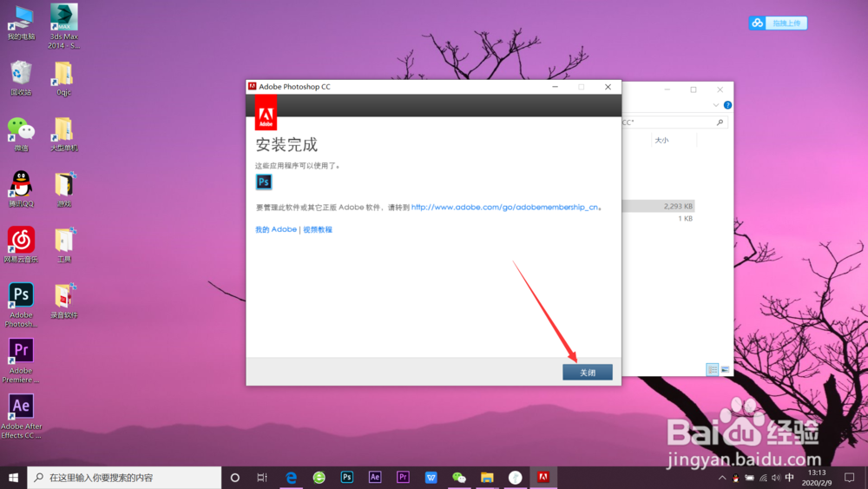The width and height of the screenshot is (868, 489).
Task: Click the battery tray icon
Action: (x=750, y=478)
